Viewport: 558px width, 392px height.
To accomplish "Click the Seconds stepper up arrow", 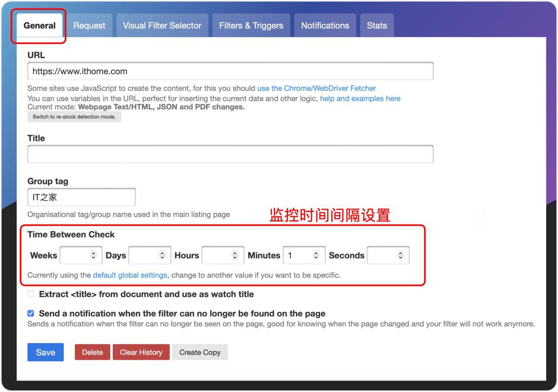I will 400,253.
